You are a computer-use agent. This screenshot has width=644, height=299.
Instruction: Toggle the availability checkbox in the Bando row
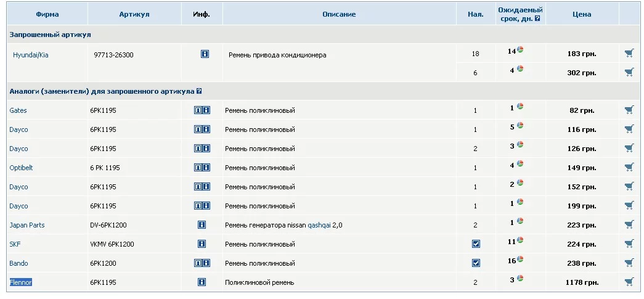[x=476, y=263]
